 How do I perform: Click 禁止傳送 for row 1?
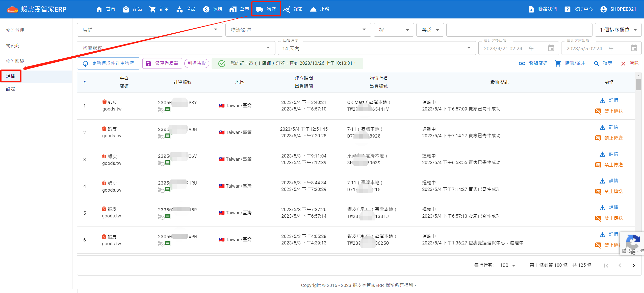coord(609,111)
